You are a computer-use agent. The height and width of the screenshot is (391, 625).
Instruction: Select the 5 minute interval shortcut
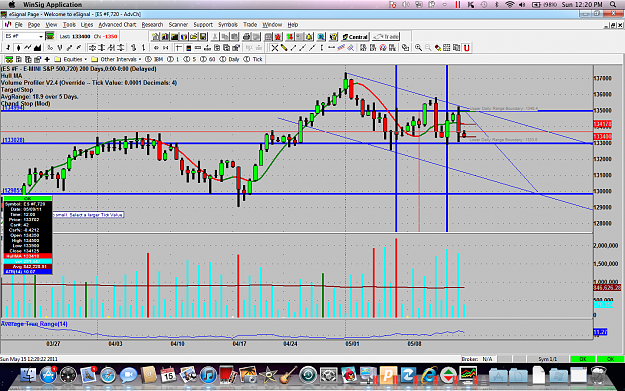[190, 59]
